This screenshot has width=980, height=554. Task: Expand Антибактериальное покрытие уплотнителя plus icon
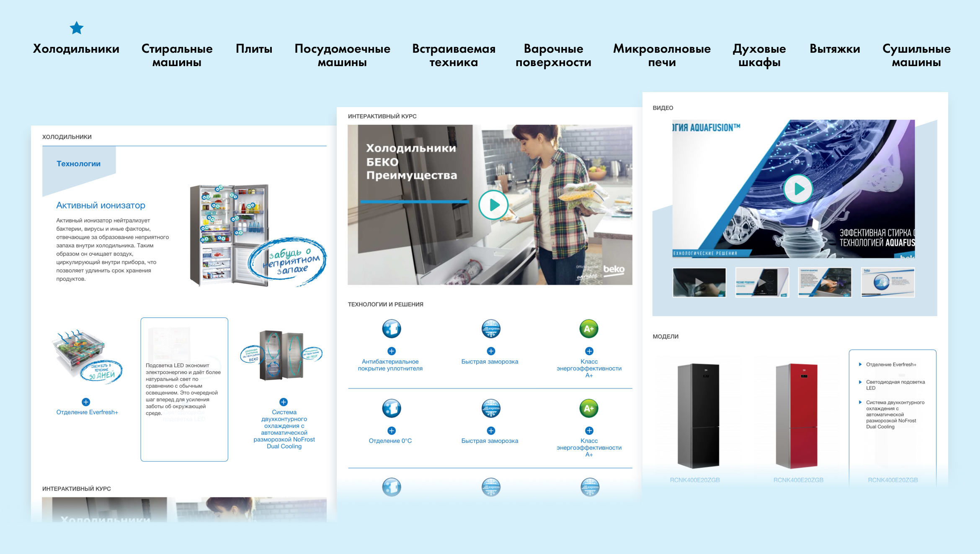tap(392, 351)
